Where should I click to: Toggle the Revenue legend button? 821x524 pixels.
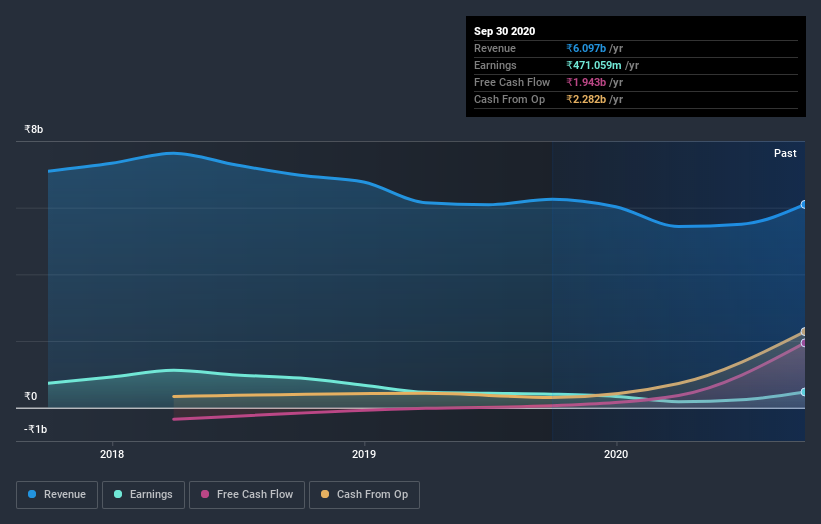click(57, 495)
